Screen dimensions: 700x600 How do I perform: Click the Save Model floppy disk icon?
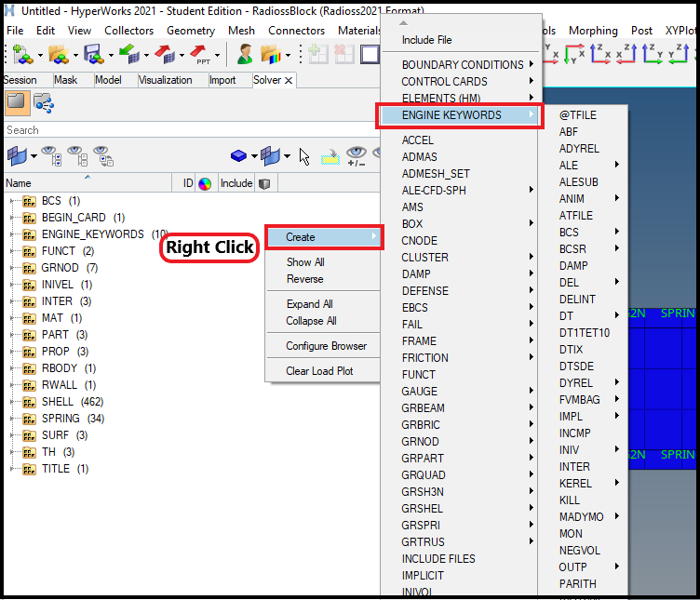pyautogui.click(x=94, y=55)
